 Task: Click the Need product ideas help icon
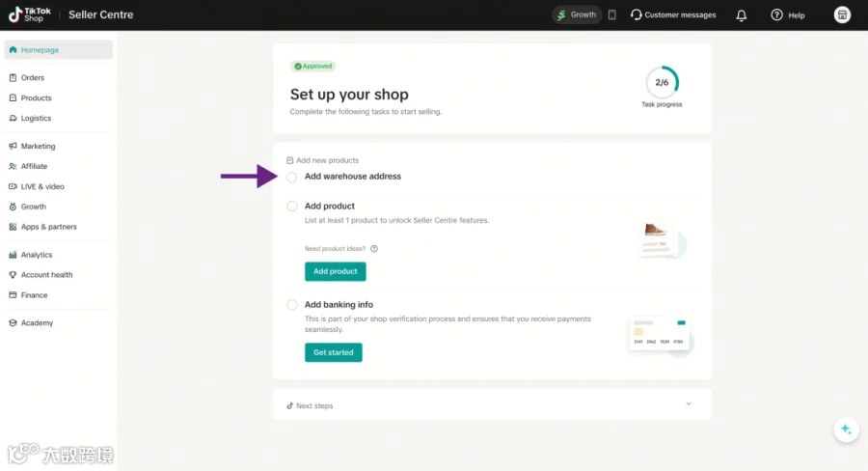pyautogui.click(x=374, y=249)
